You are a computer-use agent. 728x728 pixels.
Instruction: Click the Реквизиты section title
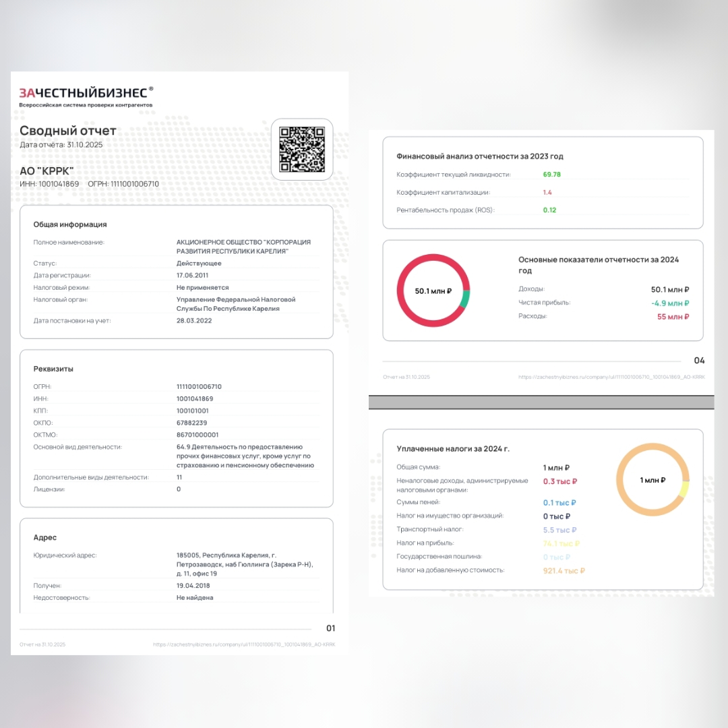53,369
